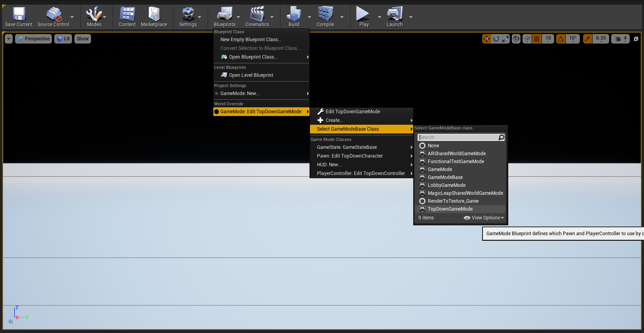Select Open Level Blueprint
The image size is (644, 333).
click(261, 75)
